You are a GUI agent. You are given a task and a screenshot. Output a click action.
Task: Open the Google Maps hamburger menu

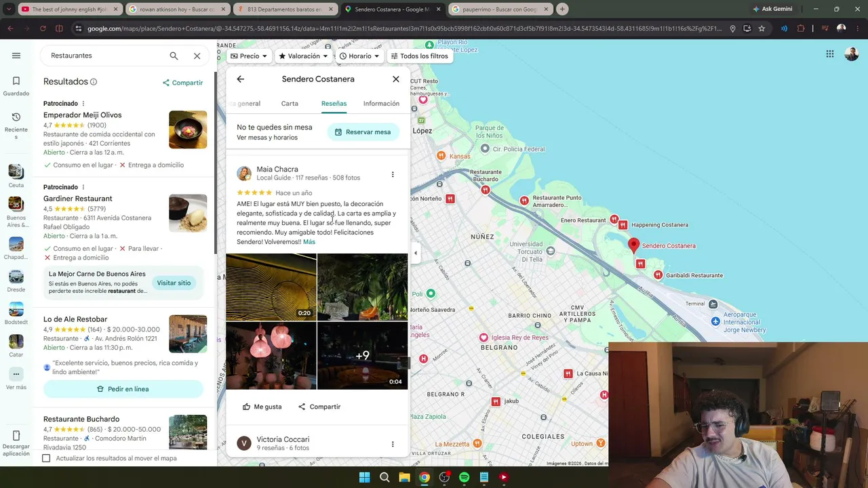(16, 56)
